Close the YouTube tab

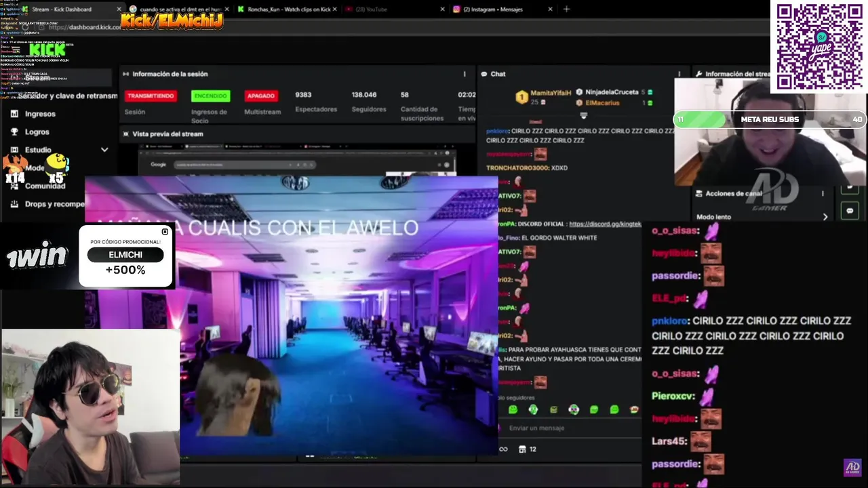(x=442, y=9)
